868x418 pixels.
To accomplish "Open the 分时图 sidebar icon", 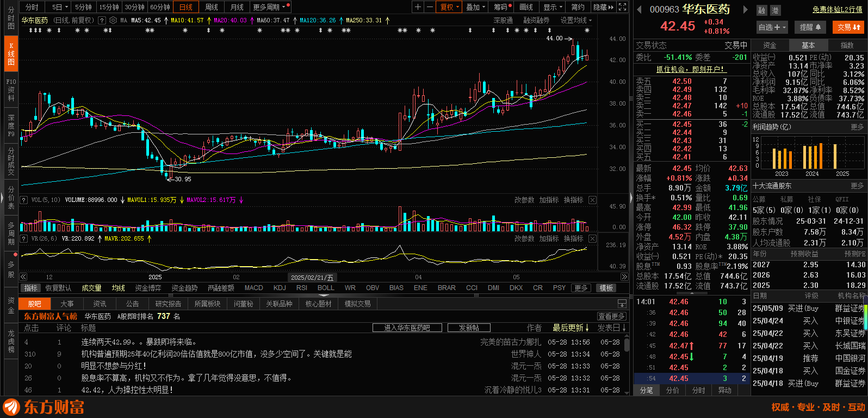I will pos(11,18).
